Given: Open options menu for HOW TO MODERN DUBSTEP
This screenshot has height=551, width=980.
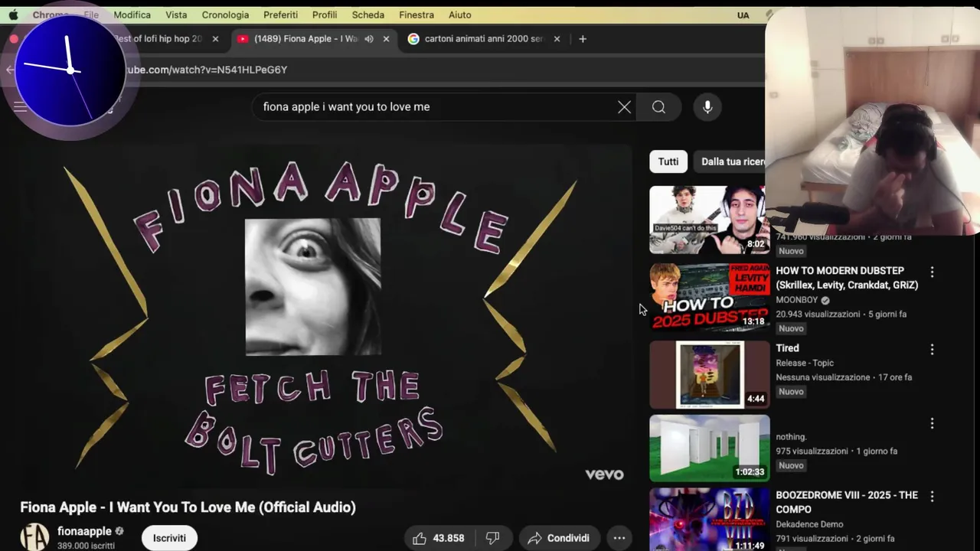Looking at the screenshot, I should (932, 272).
